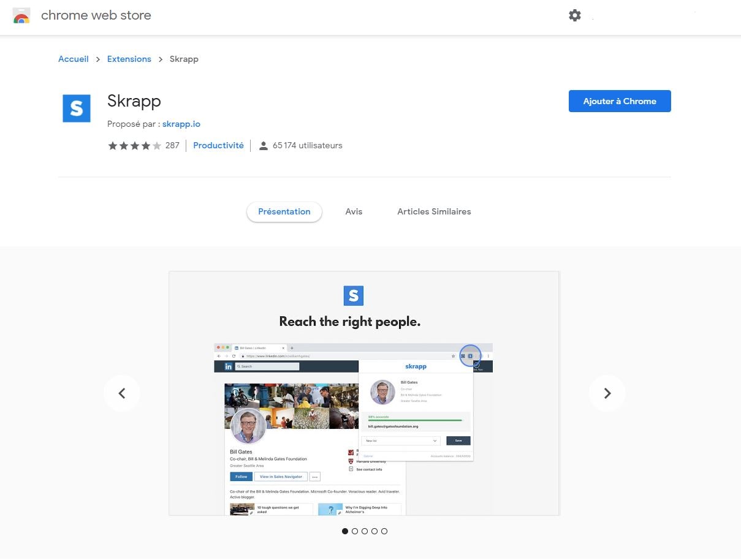Select the third carousel dot

[365, 531]
